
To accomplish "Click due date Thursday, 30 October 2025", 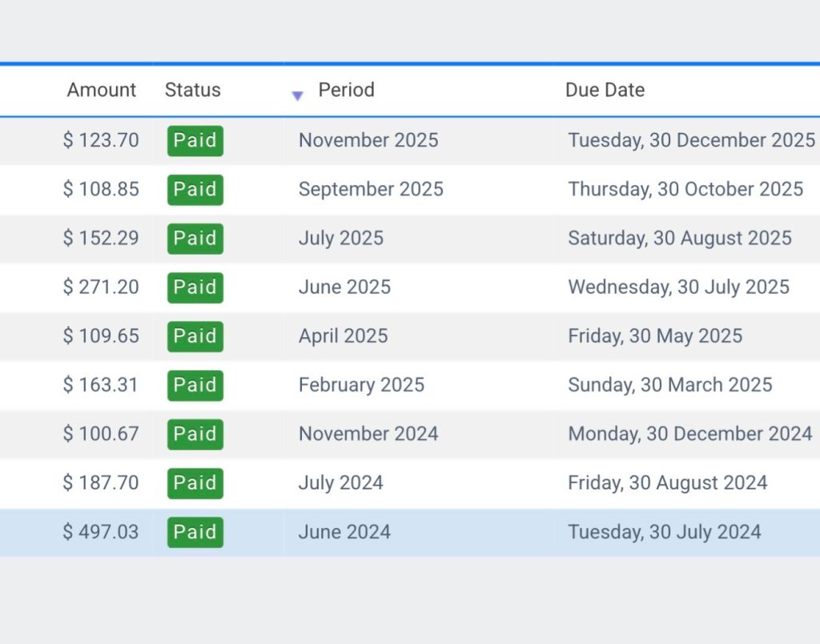I will [685, 189].
